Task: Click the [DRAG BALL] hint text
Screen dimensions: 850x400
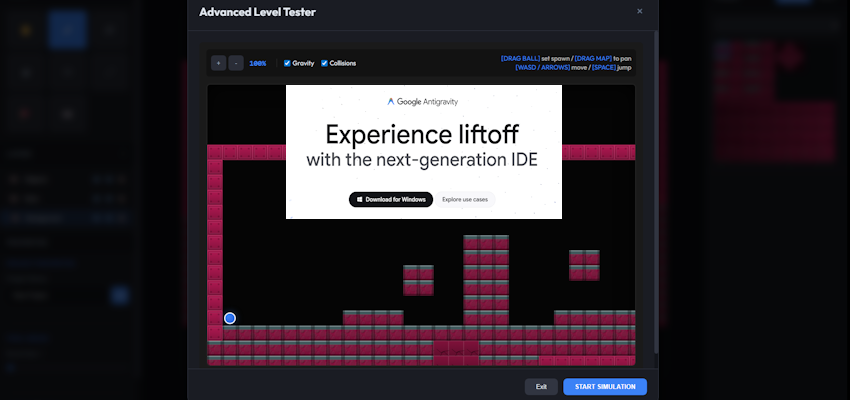Action: pyautogui.click(x=520, y=59)
